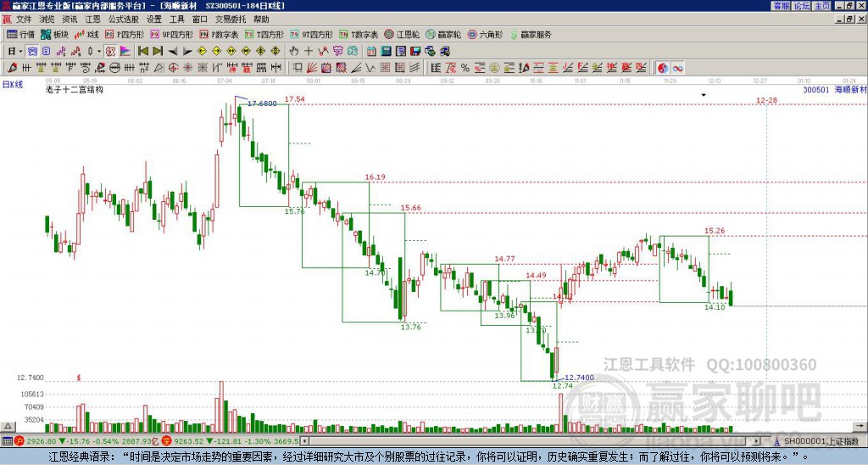Open the 公式选股 menu
The height and width of the screenshot is (465, 868).
123,20
